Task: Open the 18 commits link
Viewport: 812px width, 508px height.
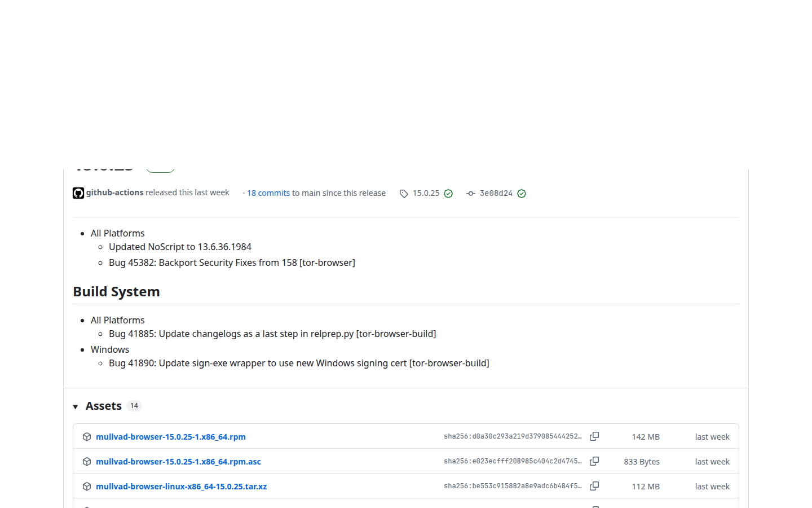Action: pyautogui.click(x=268, y=193)
